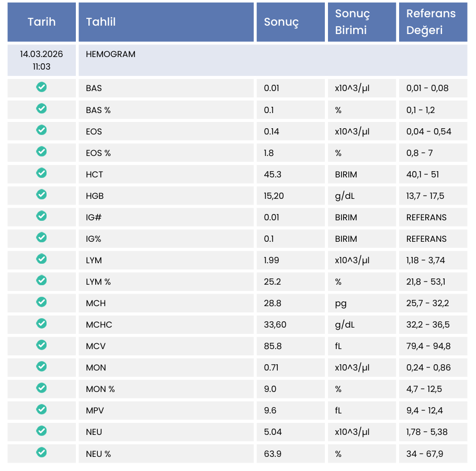Click the green check beside MON

tap(41, 366)
